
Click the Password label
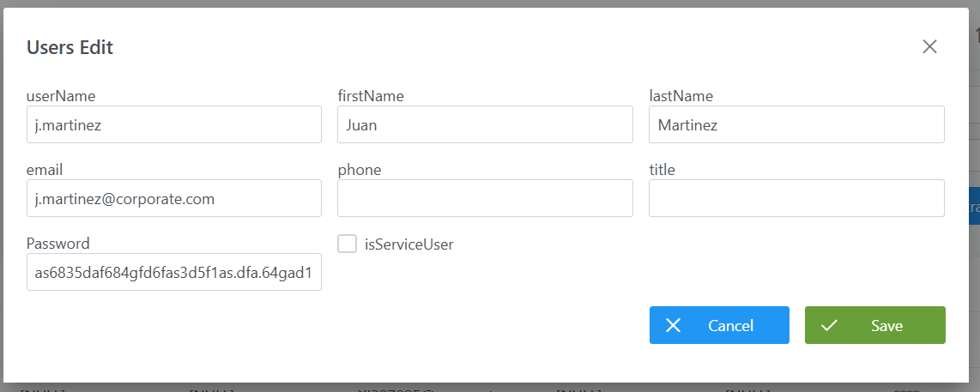click(x=58, y=244)
